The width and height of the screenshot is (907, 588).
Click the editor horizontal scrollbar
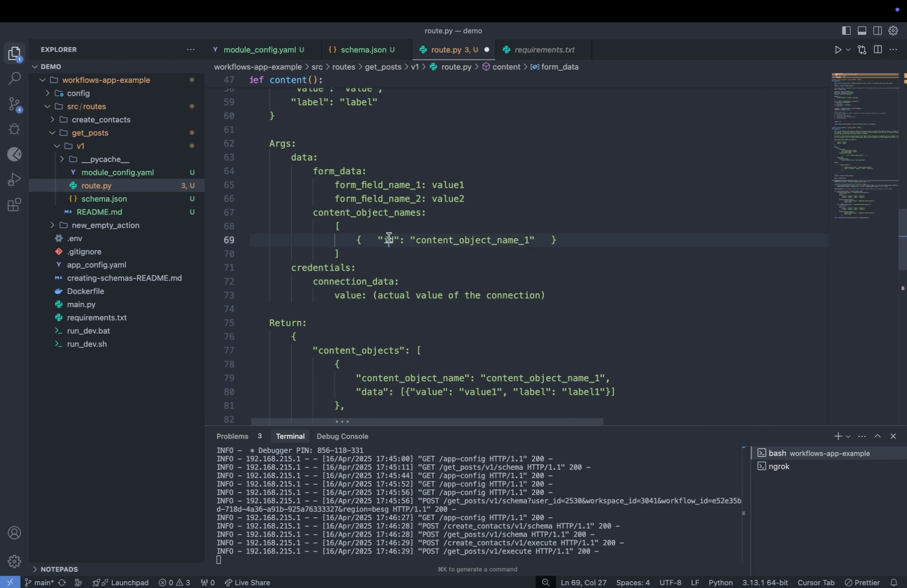[x=427, y=422]
